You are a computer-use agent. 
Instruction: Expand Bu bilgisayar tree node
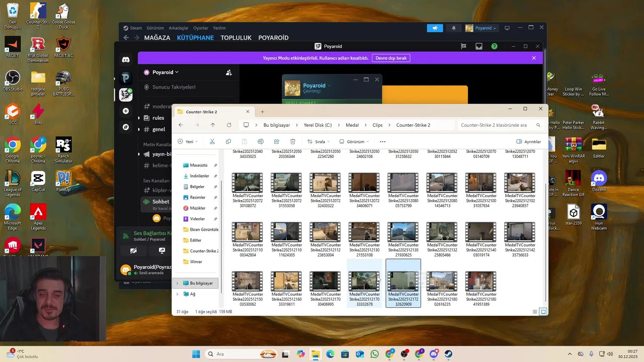(177, 283)
